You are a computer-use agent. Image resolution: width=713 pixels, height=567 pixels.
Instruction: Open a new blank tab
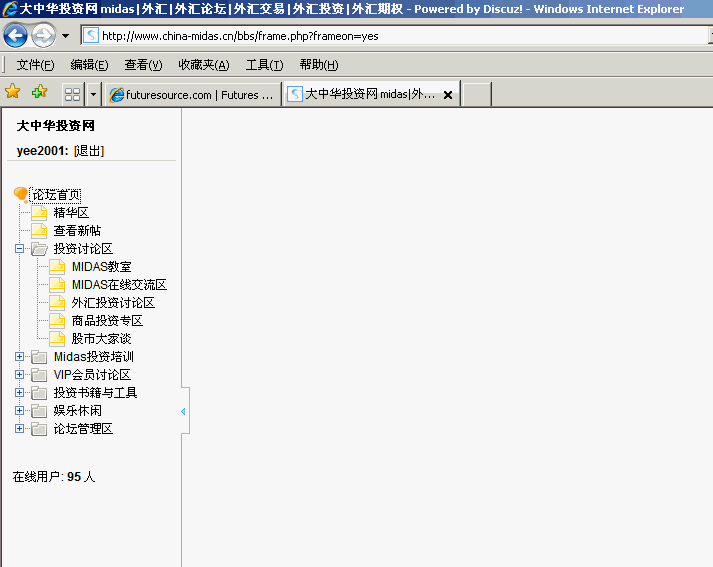477,95
